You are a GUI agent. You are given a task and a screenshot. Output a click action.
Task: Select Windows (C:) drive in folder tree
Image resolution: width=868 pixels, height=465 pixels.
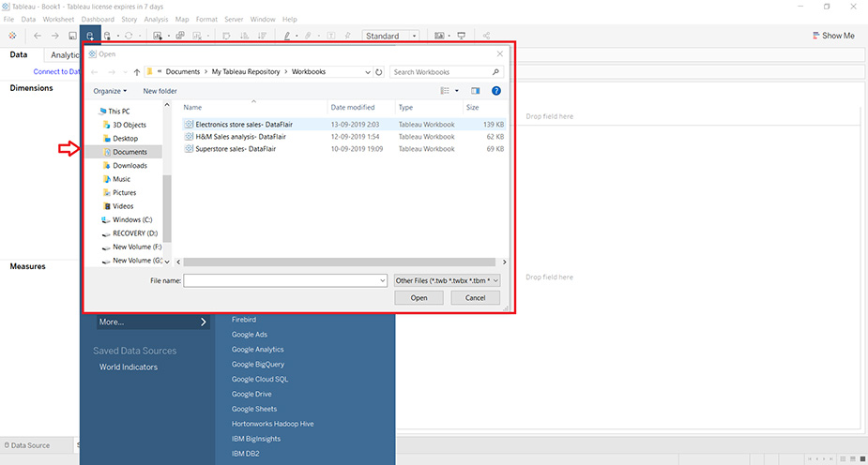(x=132, y=219)
